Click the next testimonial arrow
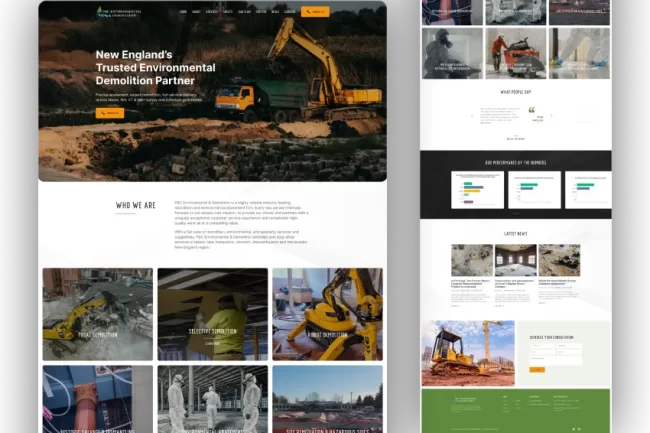The image size is (650, 433). coord(552,118)
